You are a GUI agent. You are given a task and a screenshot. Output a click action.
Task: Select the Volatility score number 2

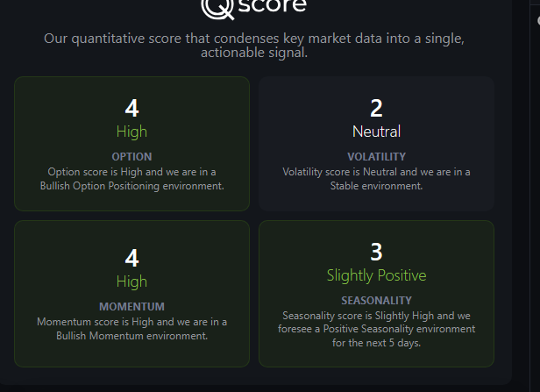coord(376,108)
